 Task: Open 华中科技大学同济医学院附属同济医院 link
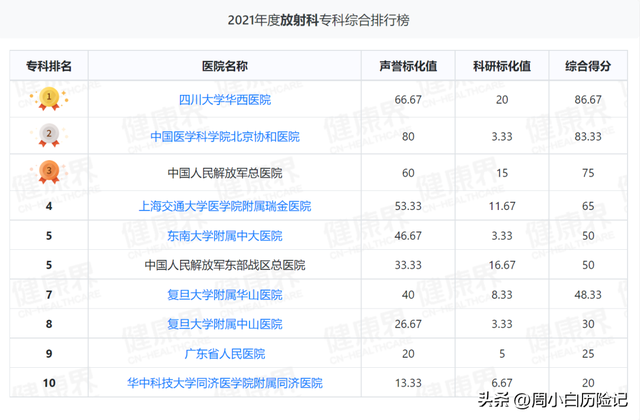click(x=225, y=383)
